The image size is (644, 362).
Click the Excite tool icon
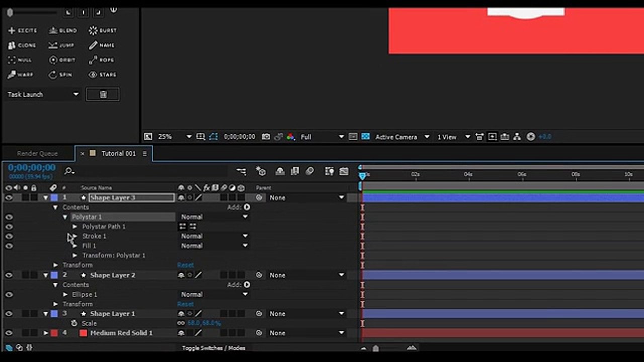[x=12, y=31]
